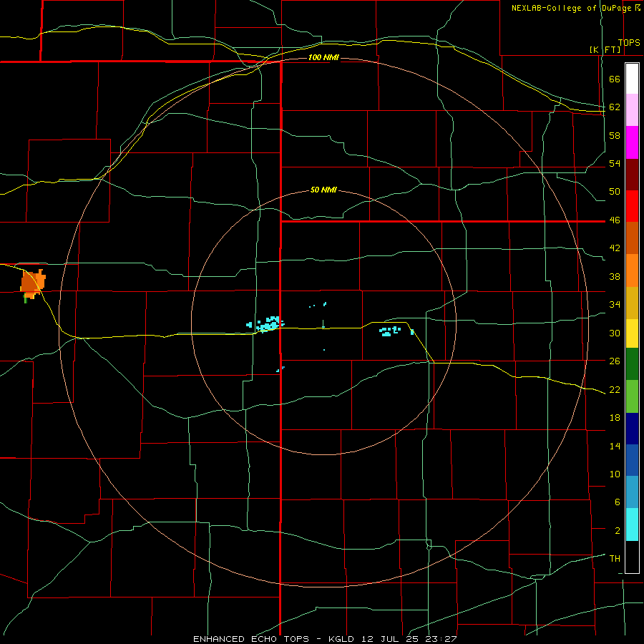Viewport: 644px width, 644px height.
Task: Click the 100 NMI range ring label
Action: 323,57
